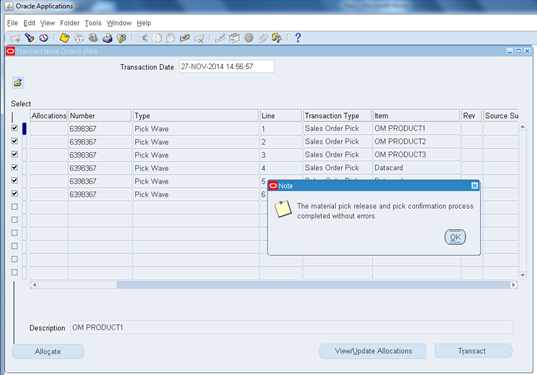Click the Cut scissors toolbar icon

(x=142, y=38)
